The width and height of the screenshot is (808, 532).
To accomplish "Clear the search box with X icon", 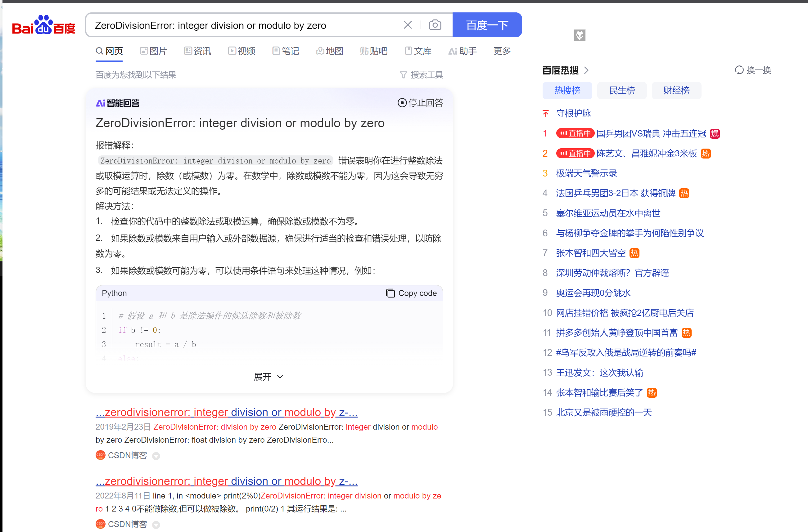I will (x=408, y=25).
